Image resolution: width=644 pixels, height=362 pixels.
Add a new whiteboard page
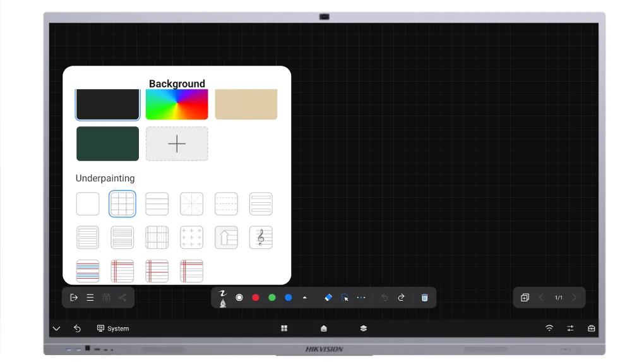(x=525, y=298)
